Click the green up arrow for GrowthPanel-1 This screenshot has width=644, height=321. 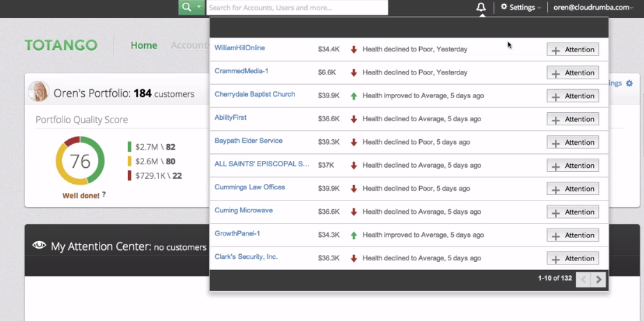click(x=354, y=235)
